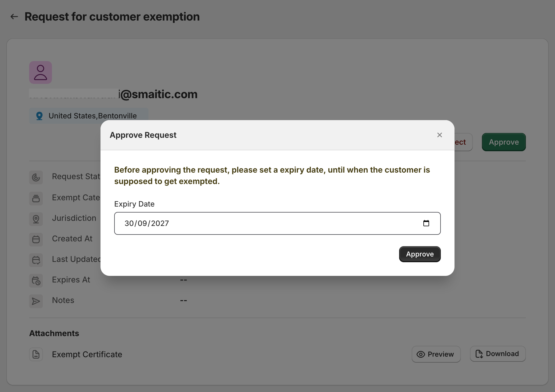
Task: Click the Expires At clock-calendar icon
Action: [36, 281]
